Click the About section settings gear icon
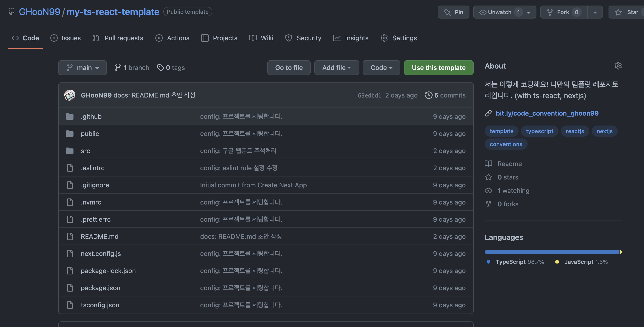Screen dimensions: 644x327 [x=618, y=66]
